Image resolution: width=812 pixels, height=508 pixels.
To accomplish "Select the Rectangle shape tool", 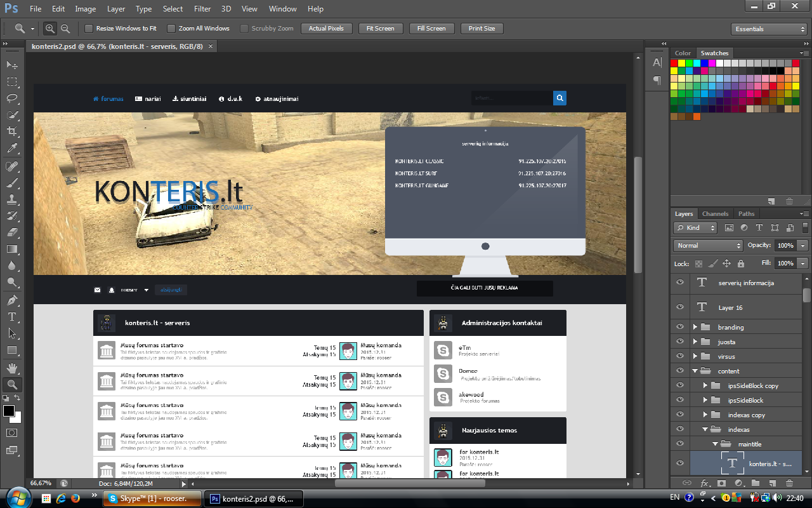I will (11, 350).
